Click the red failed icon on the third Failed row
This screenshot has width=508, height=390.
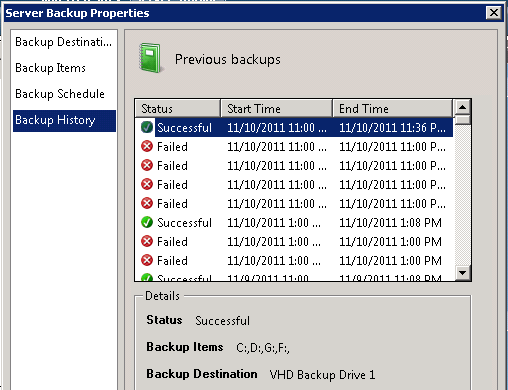[x=147, y=184]
